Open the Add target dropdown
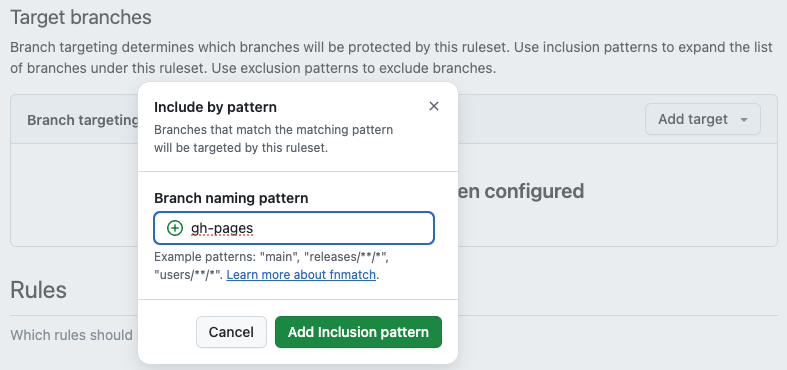 tap(703, 119)
